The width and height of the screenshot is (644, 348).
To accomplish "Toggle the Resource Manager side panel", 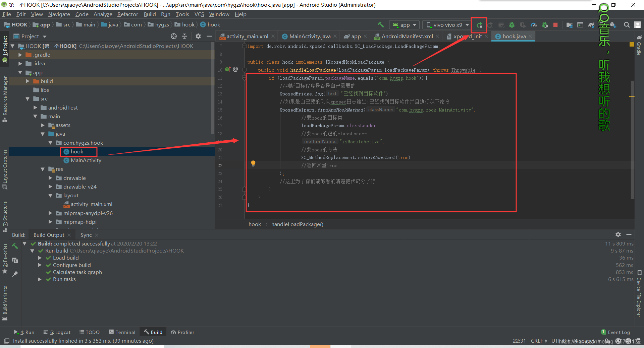I will [5, 99].
